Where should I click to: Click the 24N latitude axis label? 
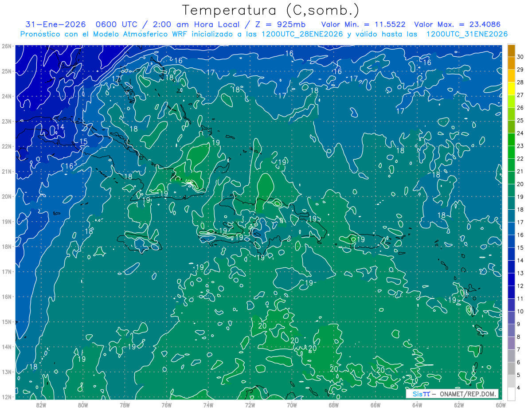click(x=7, y=96)
